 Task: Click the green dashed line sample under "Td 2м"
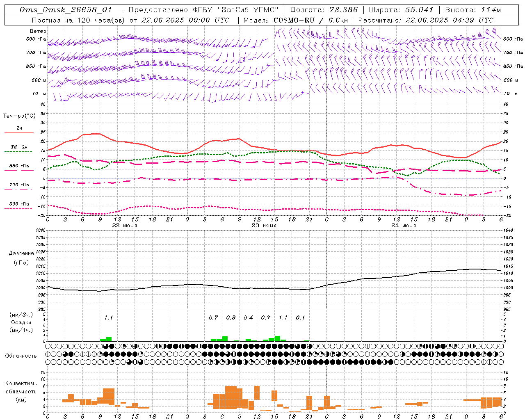point(19,151)
